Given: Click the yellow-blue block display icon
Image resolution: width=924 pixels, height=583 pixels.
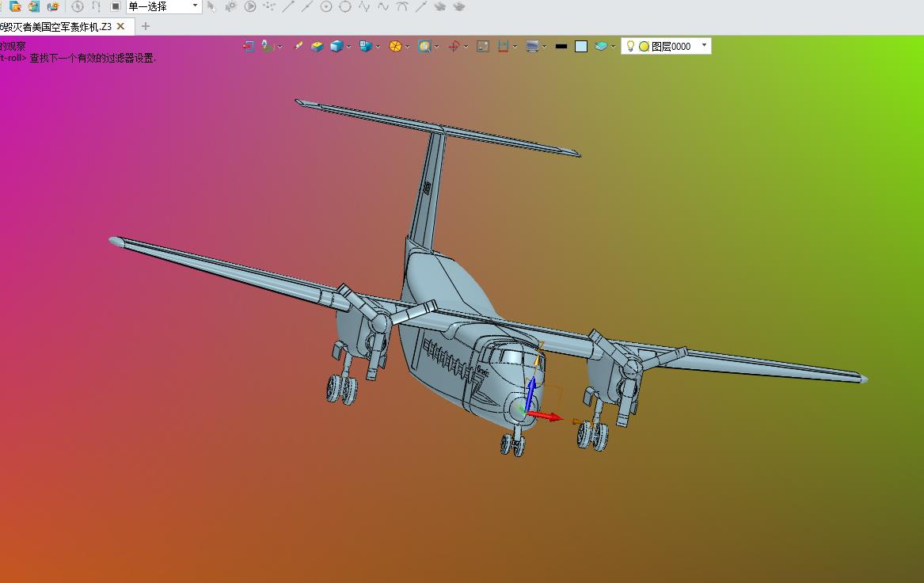Looking at the screenshot, I should 317,46.
